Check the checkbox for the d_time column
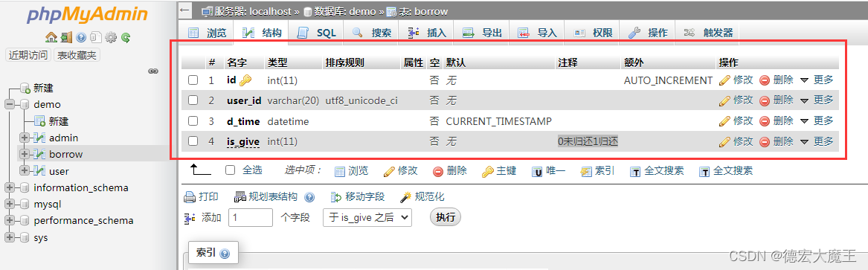 (193, 120)
